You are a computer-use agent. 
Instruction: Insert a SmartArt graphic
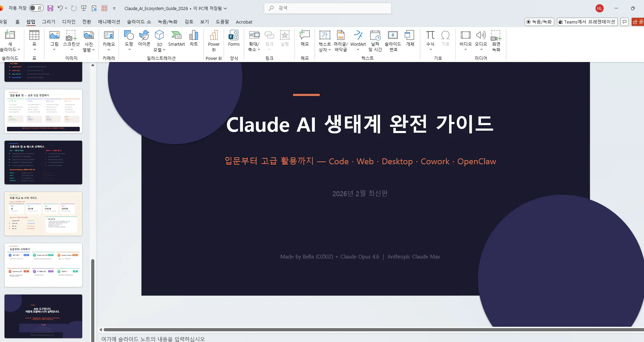click(177, 38)
